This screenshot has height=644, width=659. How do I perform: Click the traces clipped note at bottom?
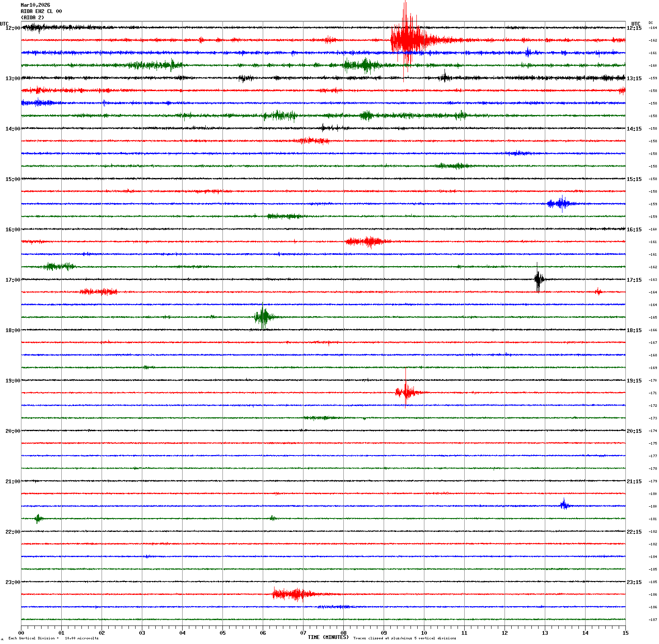coord(405,639)
